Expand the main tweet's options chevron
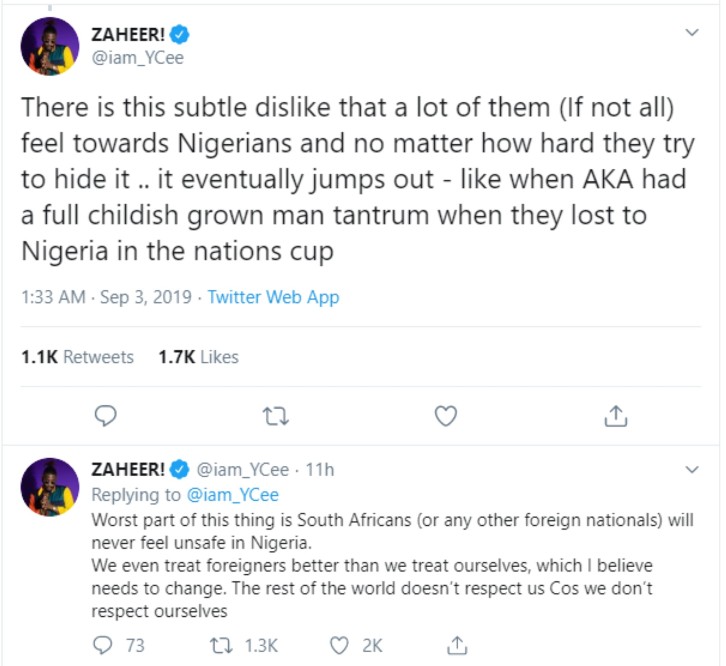Viewport: 726px width, 666px height. (692, 32)
